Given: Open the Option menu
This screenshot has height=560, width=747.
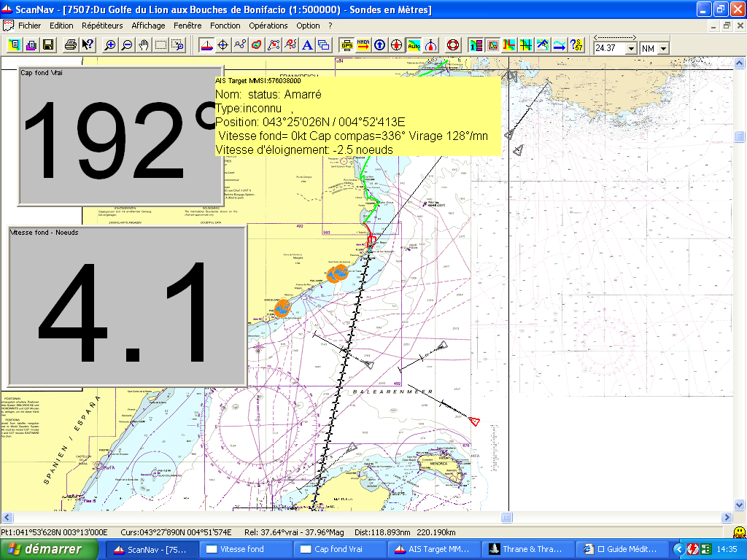Looking at the screenshot, I should [308, 26].
